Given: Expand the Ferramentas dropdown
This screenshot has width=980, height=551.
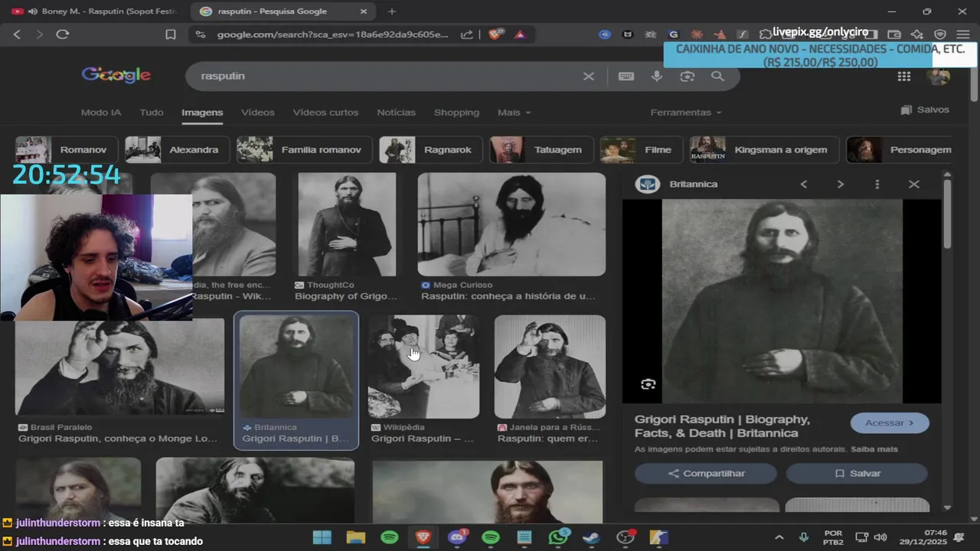Looking at the screenshot, I should click(686, 112).
